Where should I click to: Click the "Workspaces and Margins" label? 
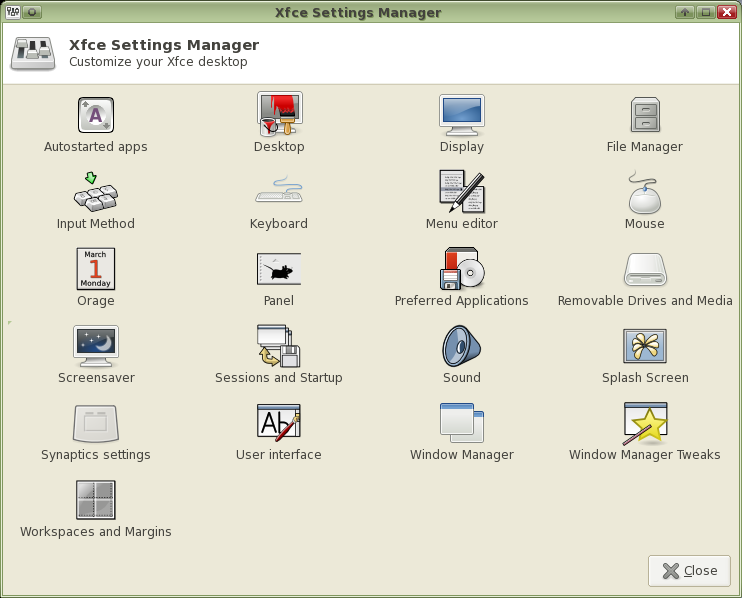point(96,532)
